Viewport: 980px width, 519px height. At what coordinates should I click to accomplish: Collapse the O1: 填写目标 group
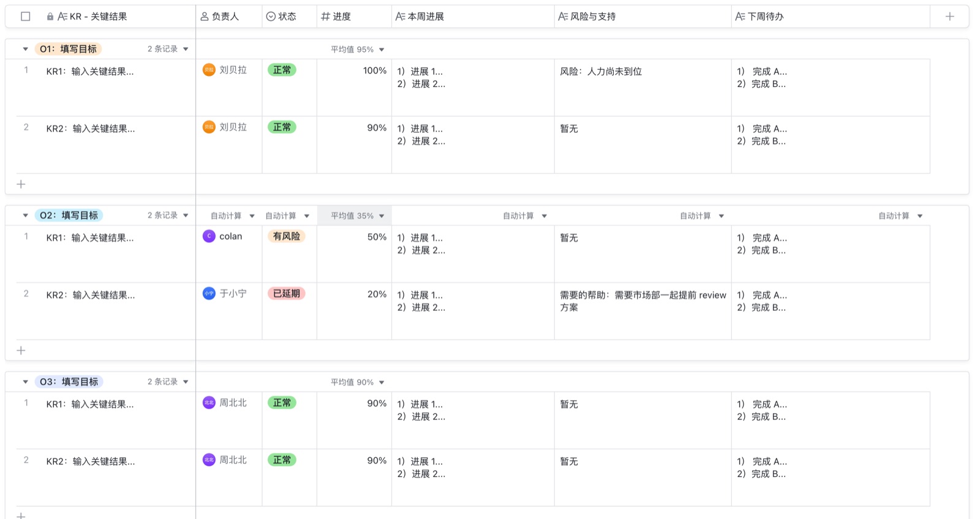coord(25,49)
